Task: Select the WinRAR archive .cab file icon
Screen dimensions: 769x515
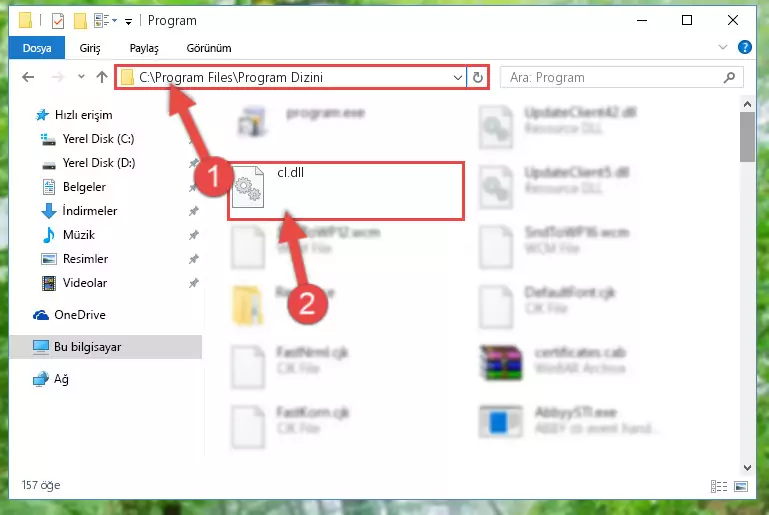Action: pyautogui.click(x=501, y=363)
